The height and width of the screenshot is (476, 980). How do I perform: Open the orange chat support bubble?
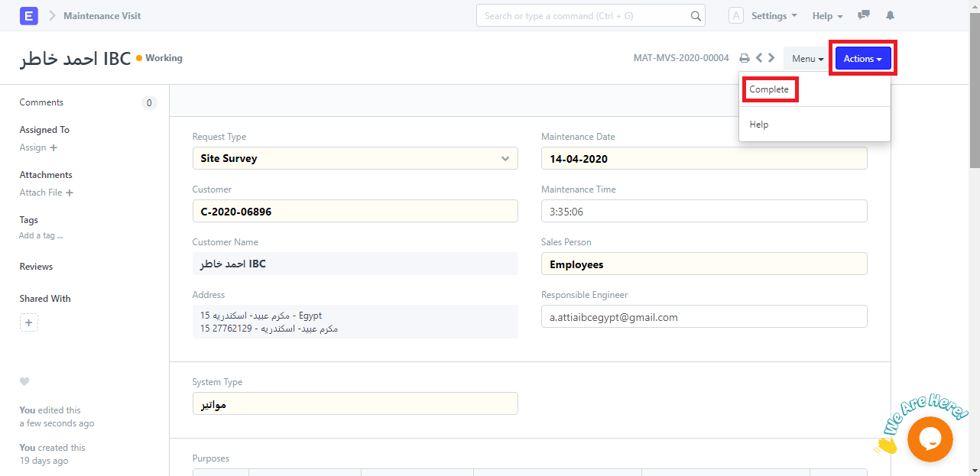[930, 439]
